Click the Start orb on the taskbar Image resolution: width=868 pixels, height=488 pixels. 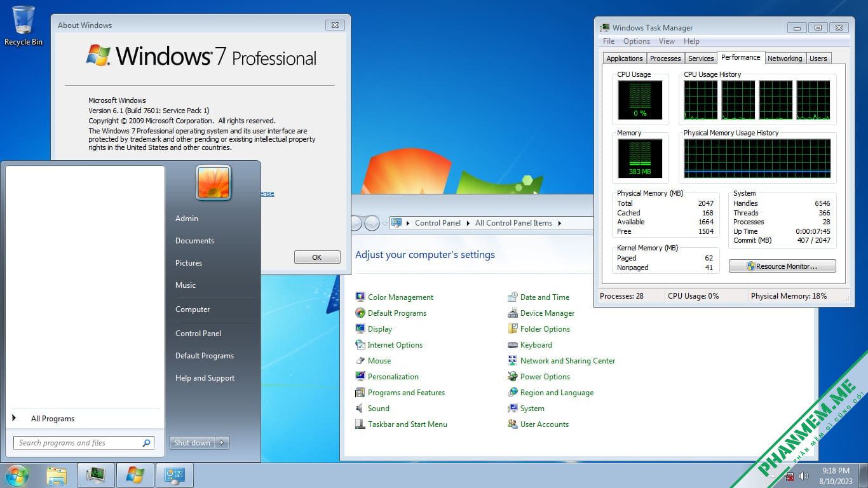click(17, 475)
